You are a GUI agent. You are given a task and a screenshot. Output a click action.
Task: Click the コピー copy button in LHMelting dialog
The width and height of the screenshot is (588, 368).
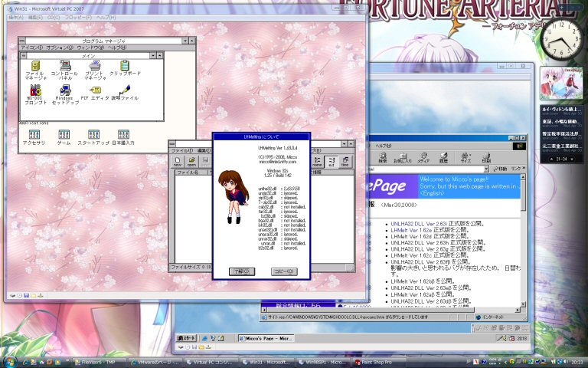coord(284,271)
